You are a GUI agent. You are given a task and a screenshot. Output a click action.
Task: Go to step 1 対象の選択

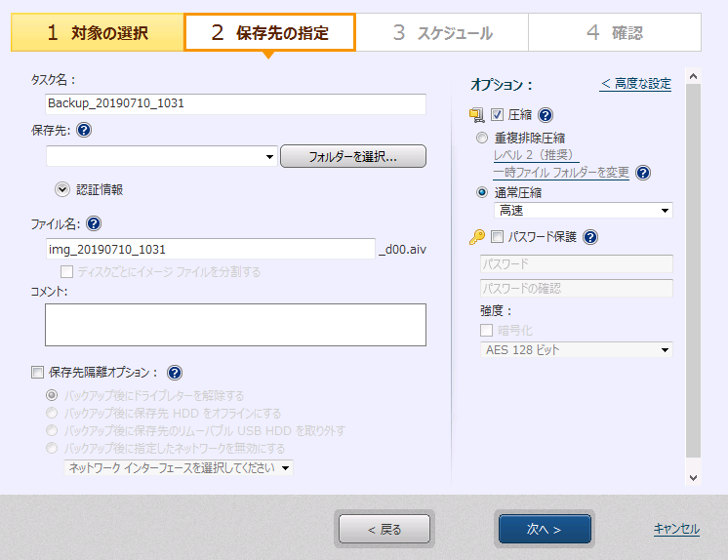tap(98, 32)
